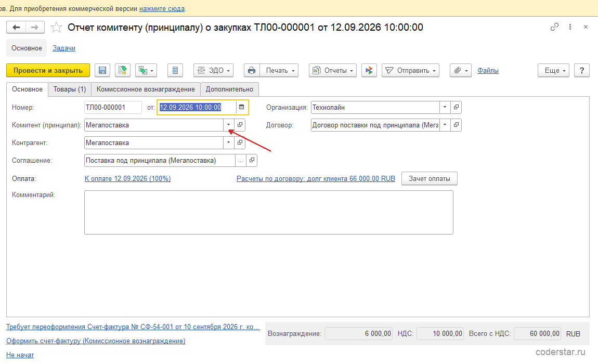598x364 pixels.
Task: Expand the Договор dropdown list
Action: 445,125
